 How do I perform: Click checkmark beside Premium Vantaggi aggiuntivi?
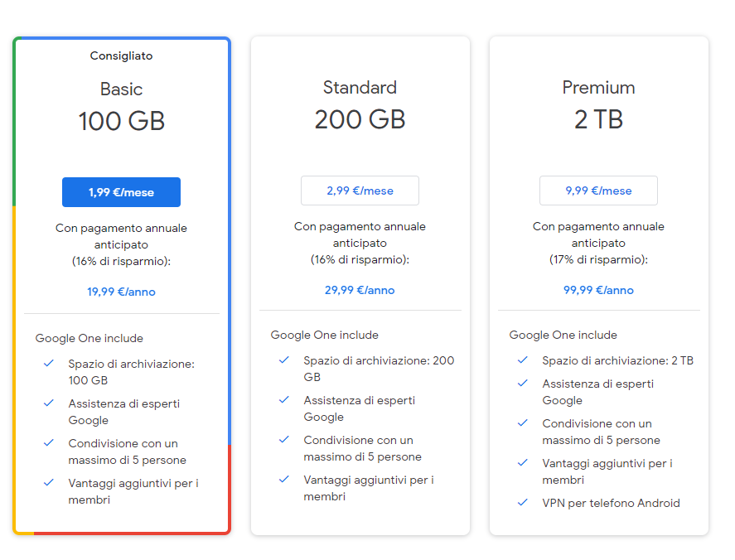pyautogui.click(x=523, y=462)
